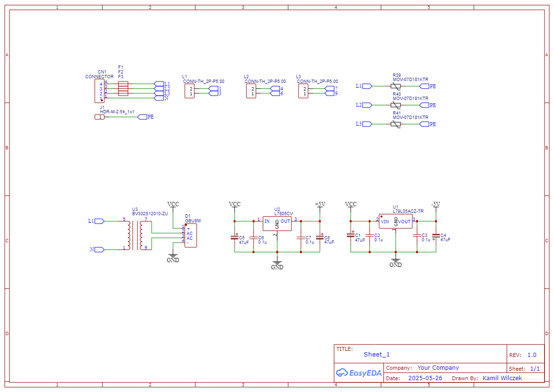554x392 pixels.
Task: Select the R39 varistor symbol
Action: pos(396,86)
